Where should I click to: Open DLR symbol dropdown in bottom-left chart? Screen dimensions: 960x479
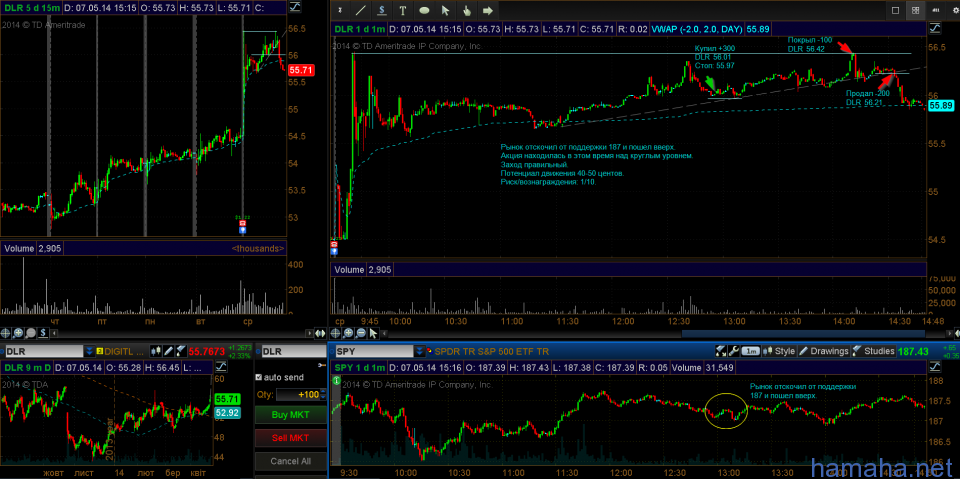pyautogui.click(x=89, y=351)
